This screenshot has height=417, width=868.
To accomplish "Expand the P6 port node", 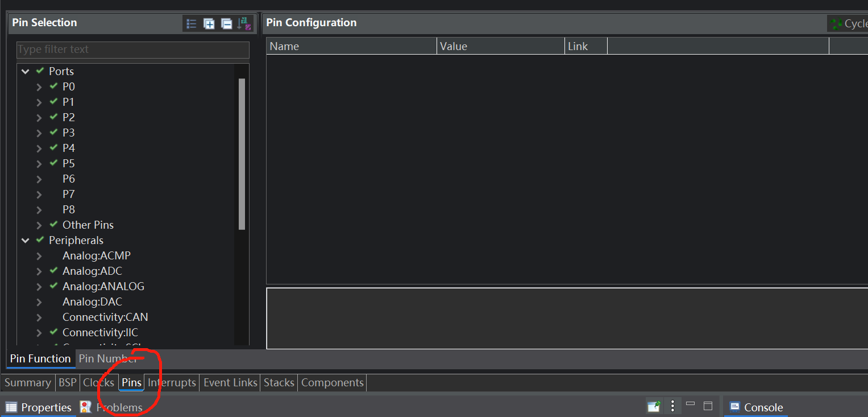I will pos(39,179).
